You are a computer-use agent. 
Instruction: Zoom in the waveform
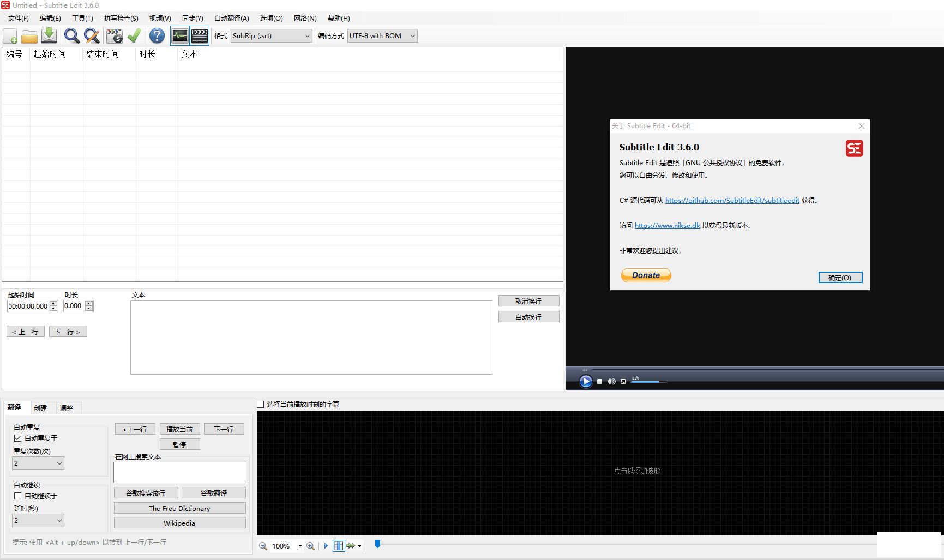click(x=310, y=546)
